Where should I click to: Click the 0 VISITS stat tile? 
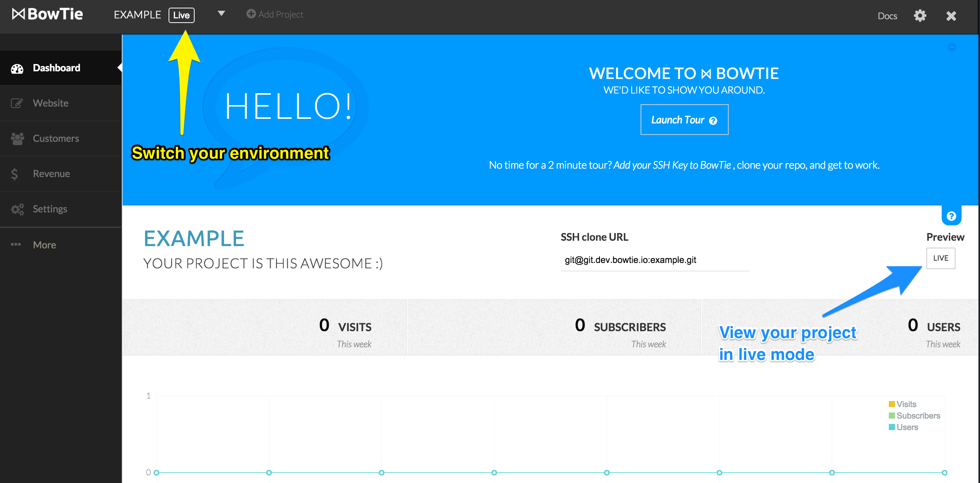[264, 327]
